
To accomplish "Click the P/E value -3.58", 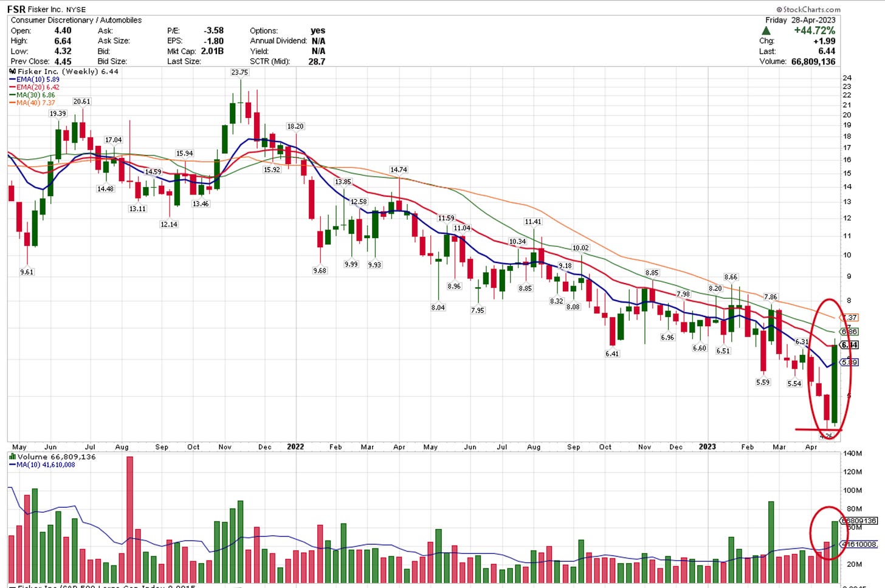I will [213, 30].
